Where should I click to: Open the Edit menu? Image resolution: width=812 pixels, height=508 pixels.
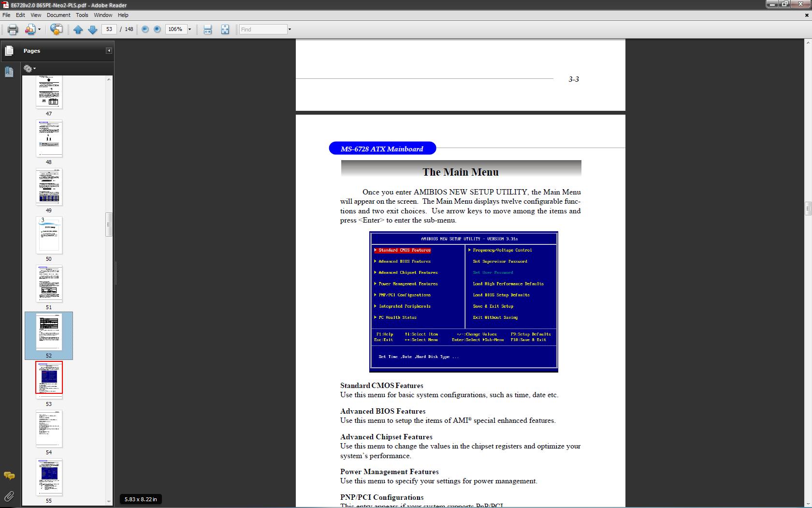coord(20,15)
